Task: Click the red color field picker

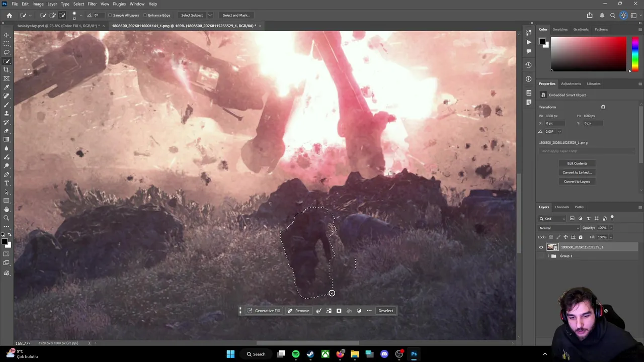Action: 589,54
